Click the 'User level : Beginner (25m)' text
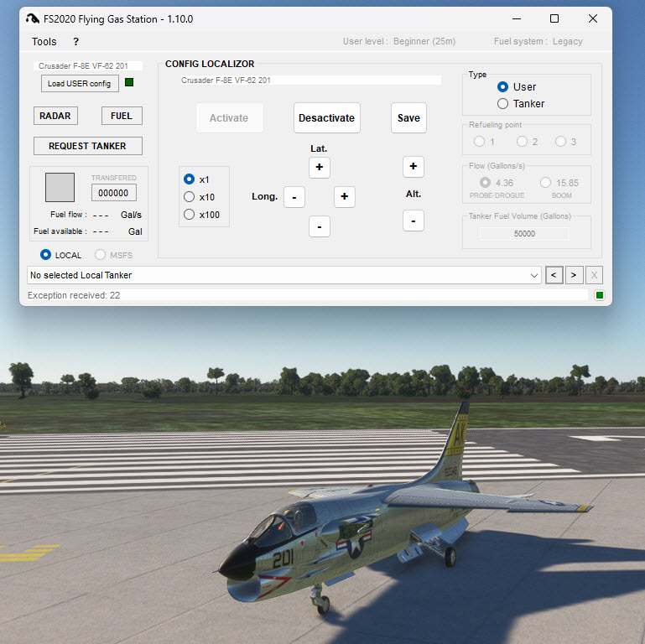Viewport: 645px width, 644px height. 399,41
